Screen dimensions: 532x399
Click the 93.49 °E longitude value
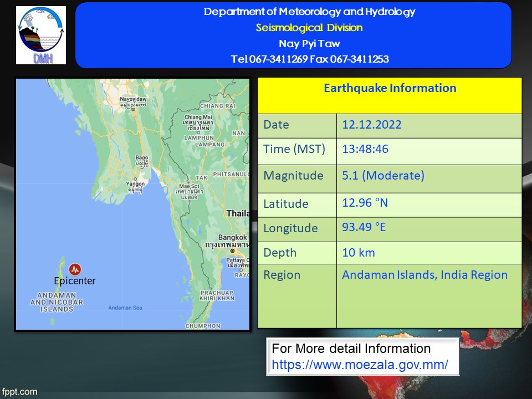click(x=364, y=227)
